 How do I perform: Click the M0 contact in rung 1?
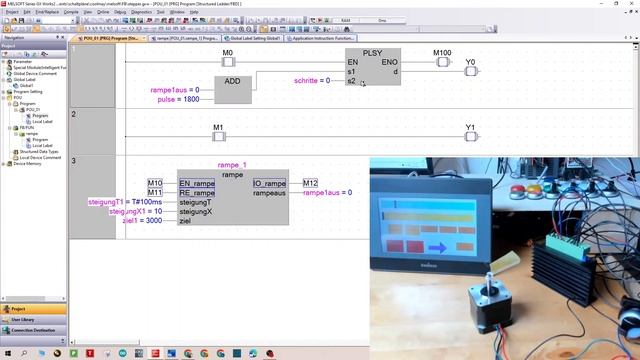coord(228,62)
